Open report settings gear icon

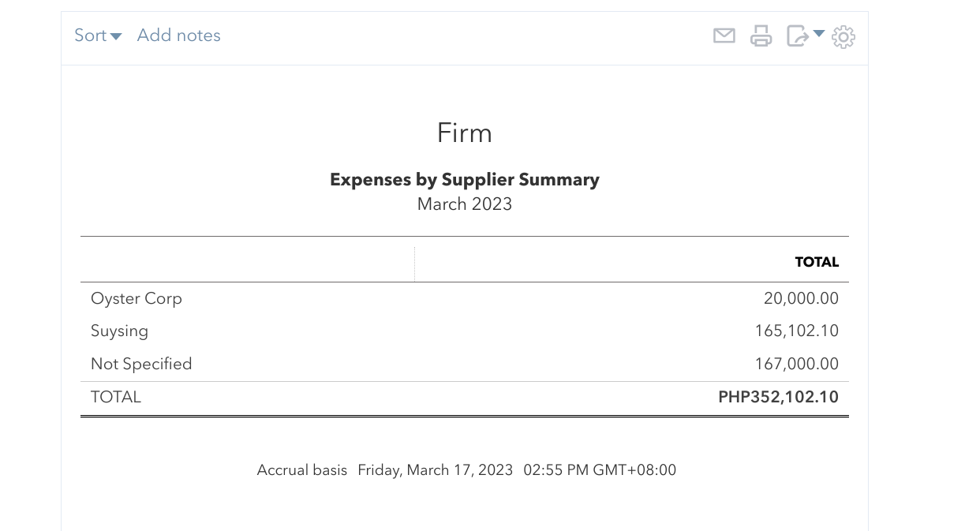coord(843,36)
